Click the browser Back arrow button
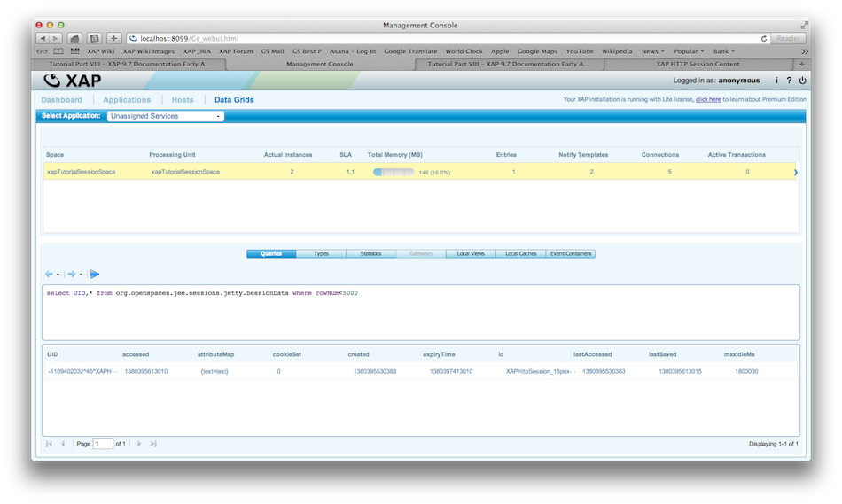 43,38
